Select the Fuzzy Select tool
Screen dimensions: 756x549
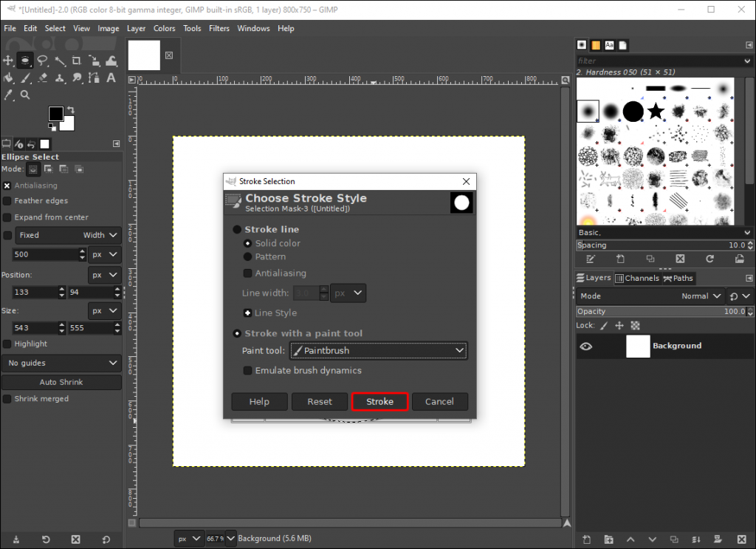[x=59, y=61]
